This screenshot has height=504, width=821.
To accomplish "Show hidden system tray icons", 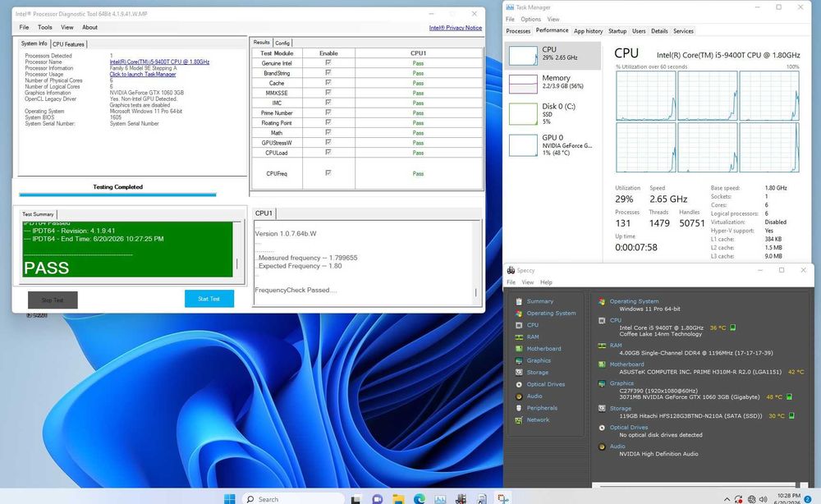I will tap(727, 500).
